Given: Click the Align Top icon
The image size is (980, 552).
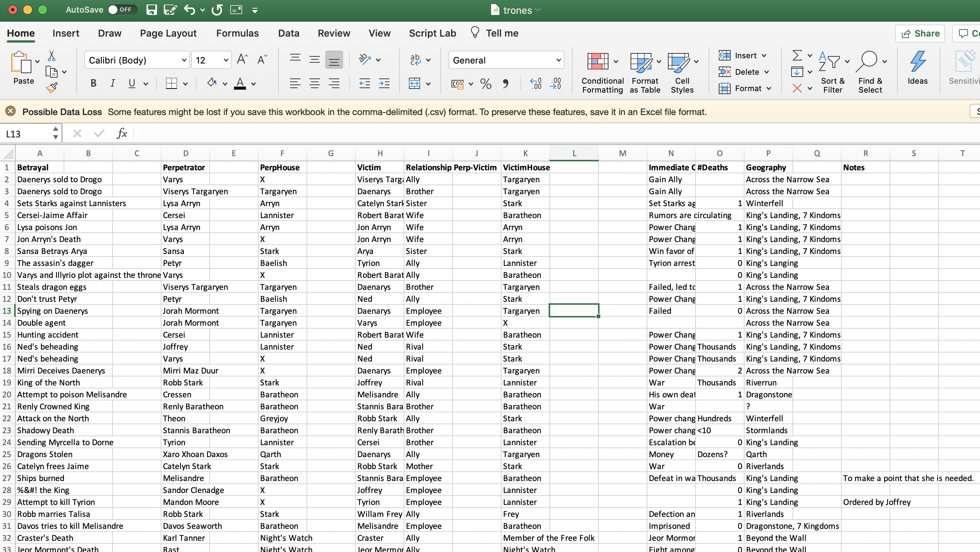Looking at the screenshot, I should click(x=295, y=58).
